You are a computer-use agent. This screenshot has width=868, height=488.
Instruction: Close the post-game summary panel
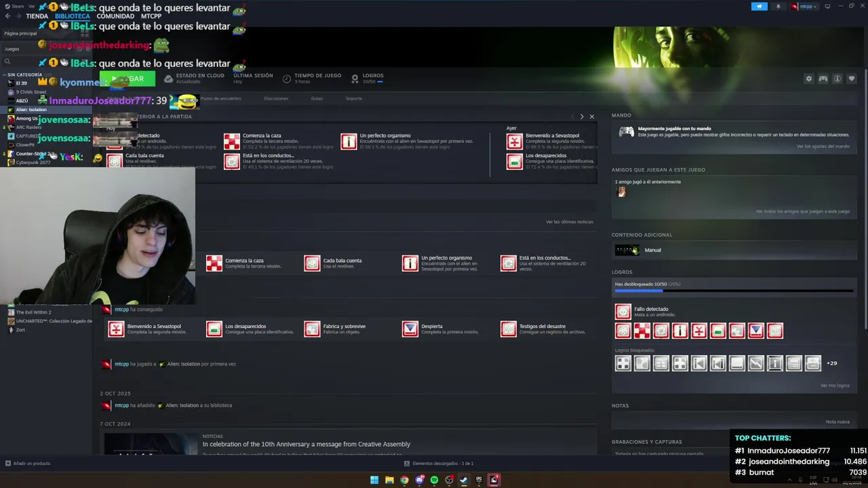(x=592, y=117)
